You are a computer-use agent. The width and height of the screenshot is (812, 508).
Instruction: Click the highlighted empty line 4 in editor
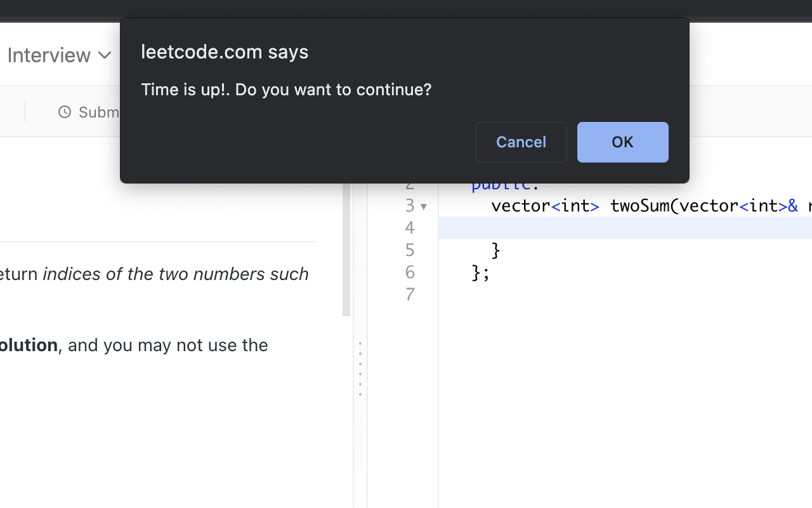tap(625, 227)
